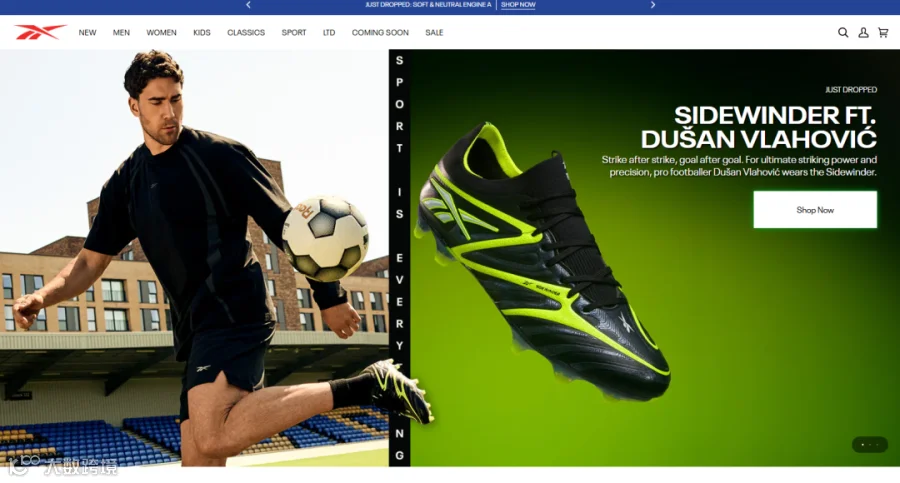Image resolution: width=900 pixels, height=483 pixels.
Task: Open the KIDS menu
Action: coord(201,33)
